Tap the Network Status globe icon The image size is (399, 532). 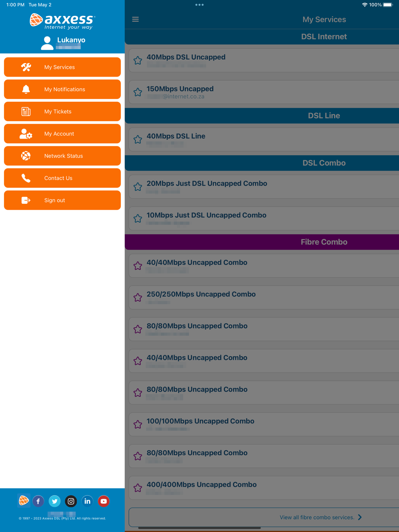[x=26, y=156]
